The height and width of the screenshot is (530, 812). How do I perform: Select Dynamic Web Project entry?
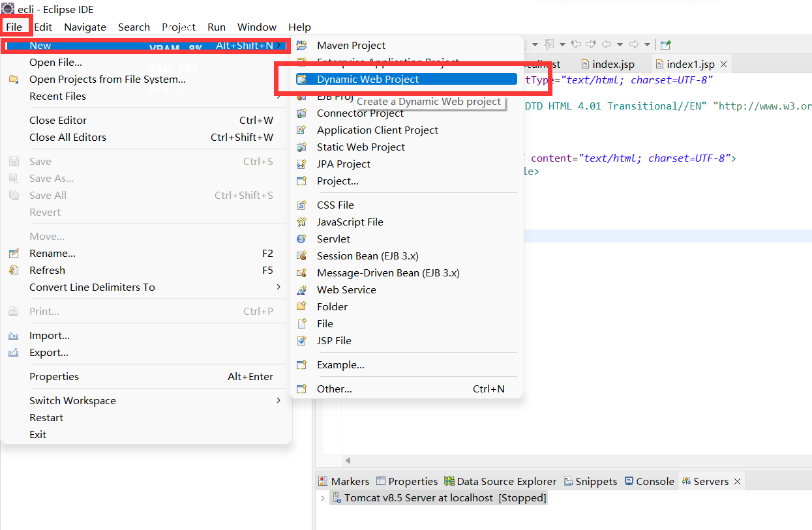(406, 79)
